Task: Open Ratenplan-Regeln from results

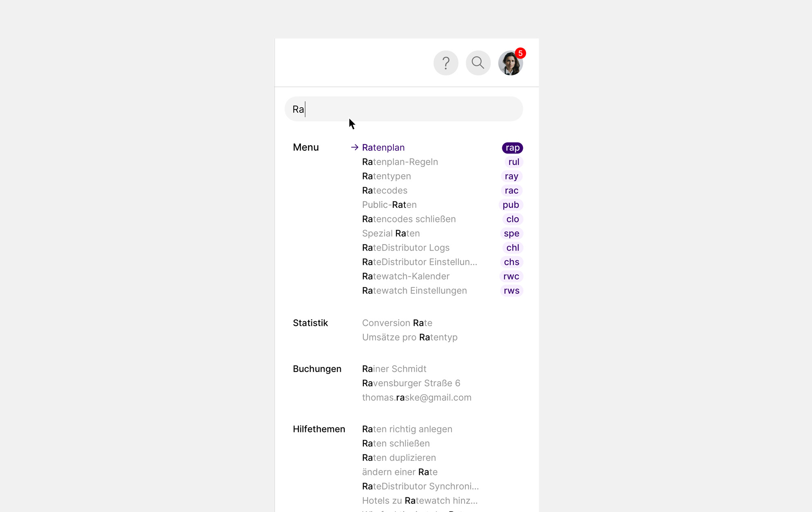Action: tap(400, 162)
